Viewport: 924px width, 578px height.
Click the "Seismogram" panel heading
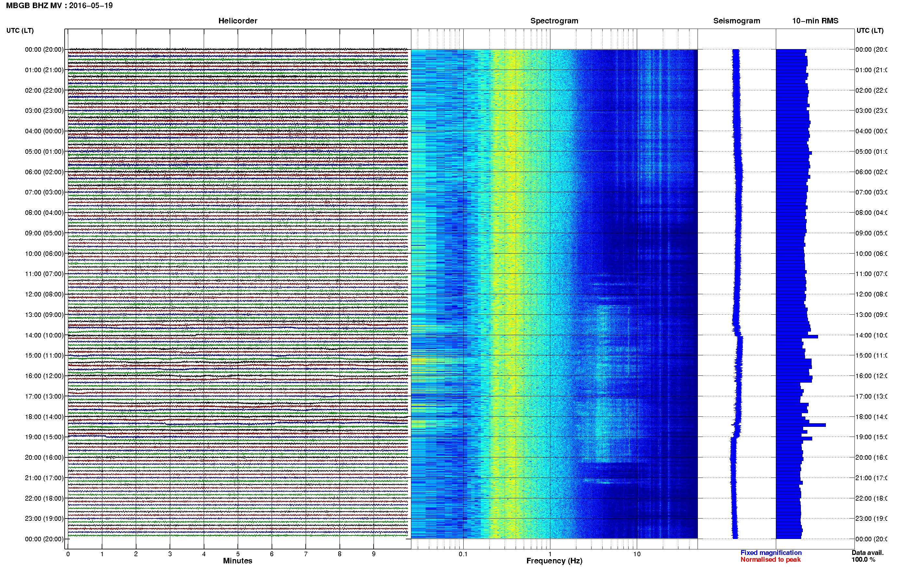[737, 21]
